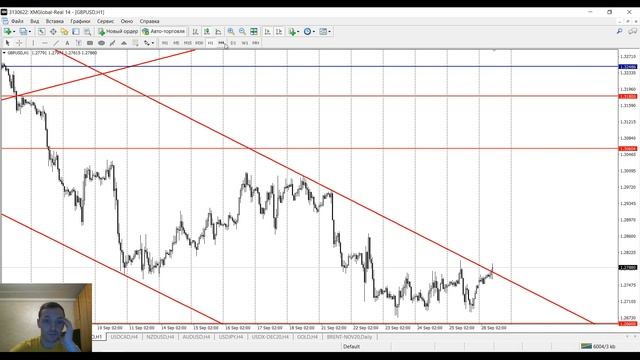Switch to the USDJPY,H4 chart tab

pos(231,337)
